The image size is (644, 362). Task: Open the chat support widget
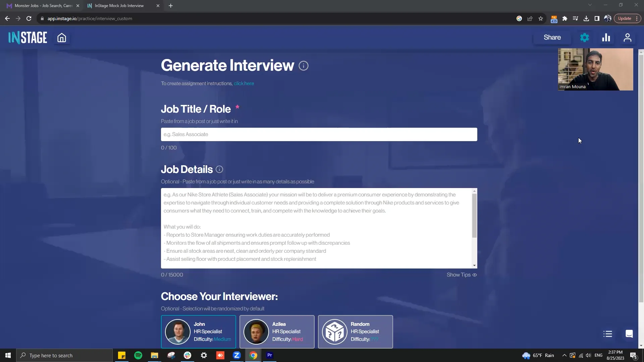point(629,334)
